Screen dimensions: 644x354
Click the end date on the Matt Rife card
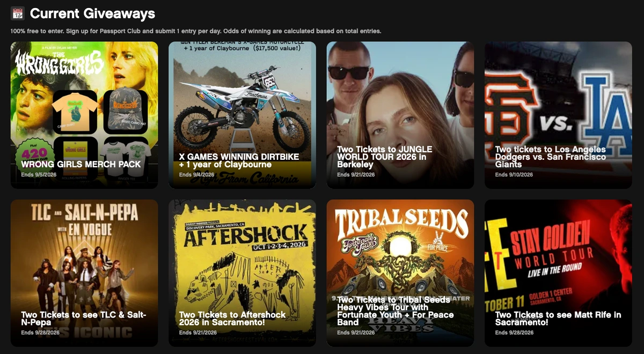tap(514, 333)
